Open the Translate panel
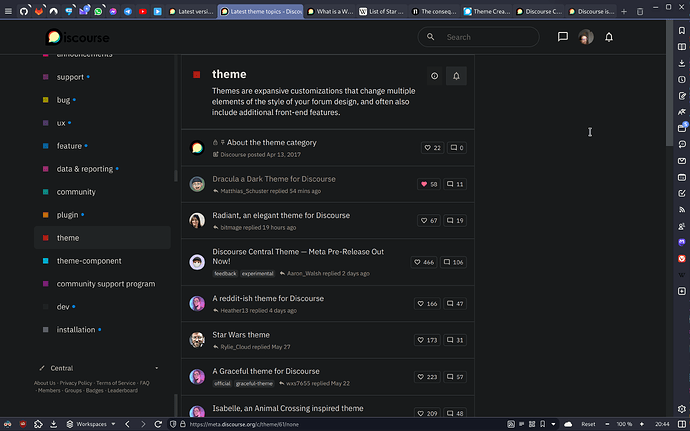The image size is (690, 431). click(682, 112)
